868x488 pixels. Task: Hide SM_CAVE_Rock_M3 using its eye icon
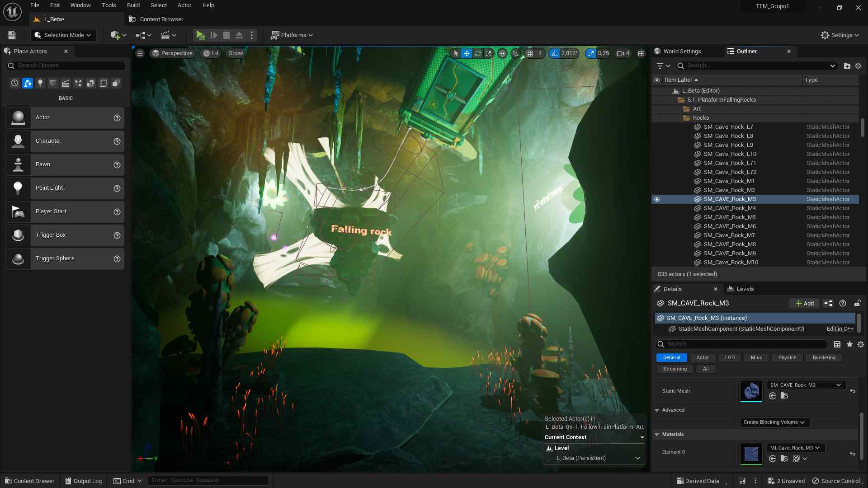(657, 199)
